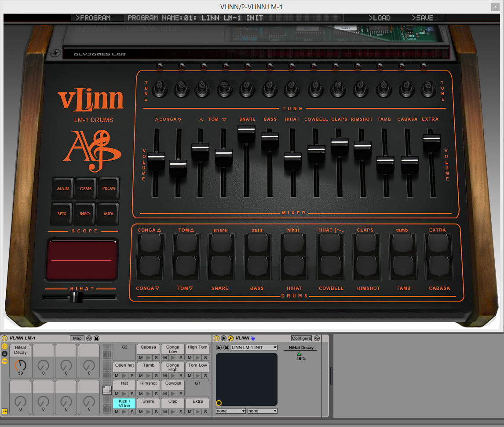Solo the Cabasa drum pad
Viewport: 504px width, 427px height.
click(x=156, y=357)
